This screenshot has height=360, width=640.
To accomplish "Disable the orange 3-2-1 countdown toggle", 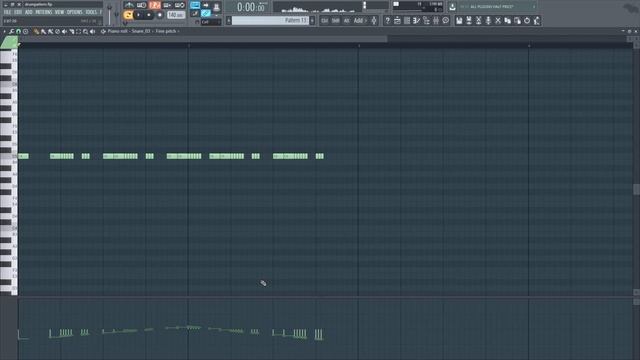I will point(154,5).
